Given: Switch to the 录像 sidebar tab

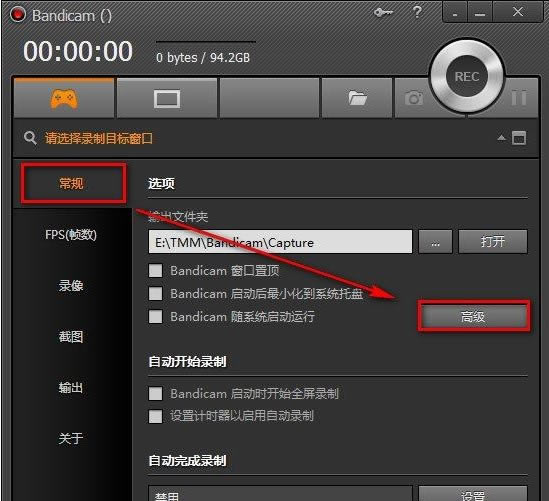Looking at the screenshot, I should [71, 286].
